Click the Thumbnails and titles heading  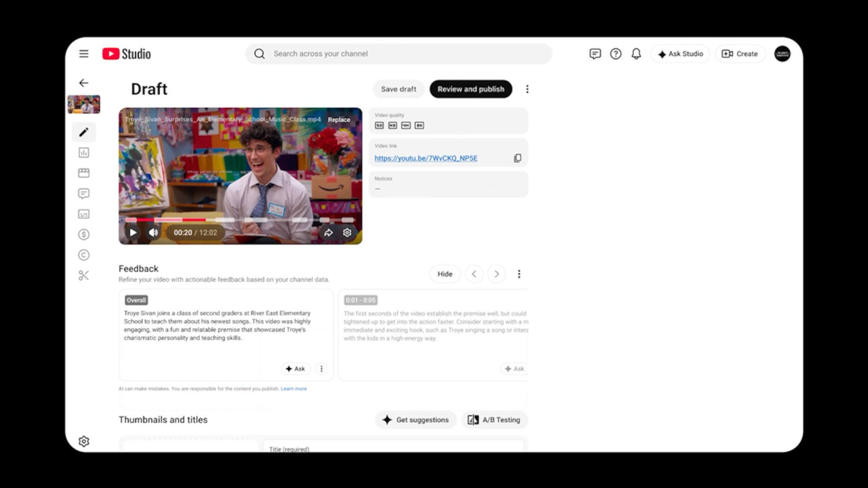pos(163,420)
